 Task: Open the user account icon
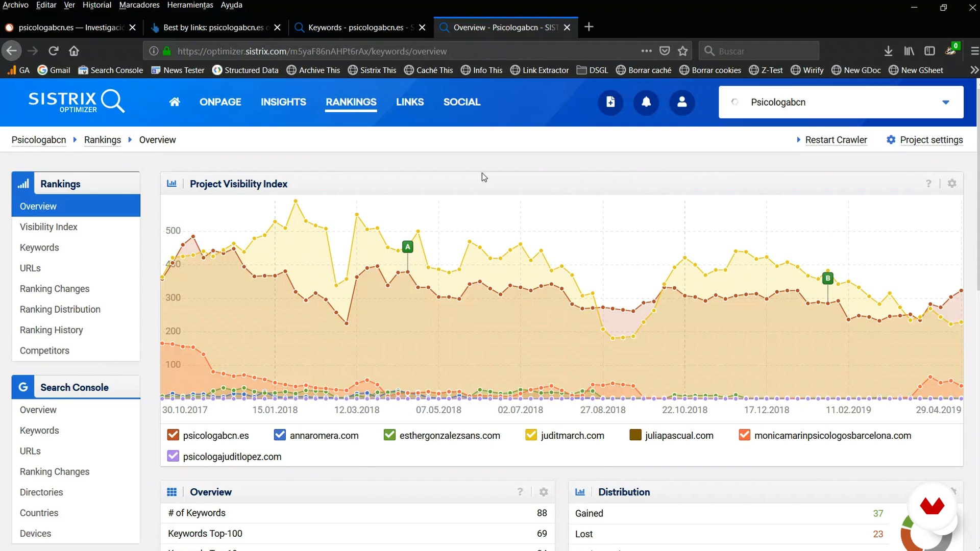(682, 102)
